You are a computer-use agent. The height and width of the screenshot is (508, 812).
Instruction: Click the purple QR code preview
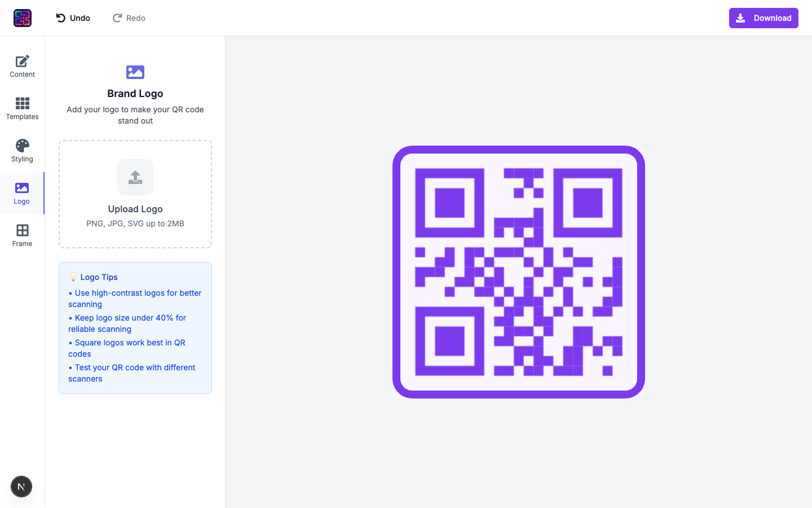click(518, 272)
